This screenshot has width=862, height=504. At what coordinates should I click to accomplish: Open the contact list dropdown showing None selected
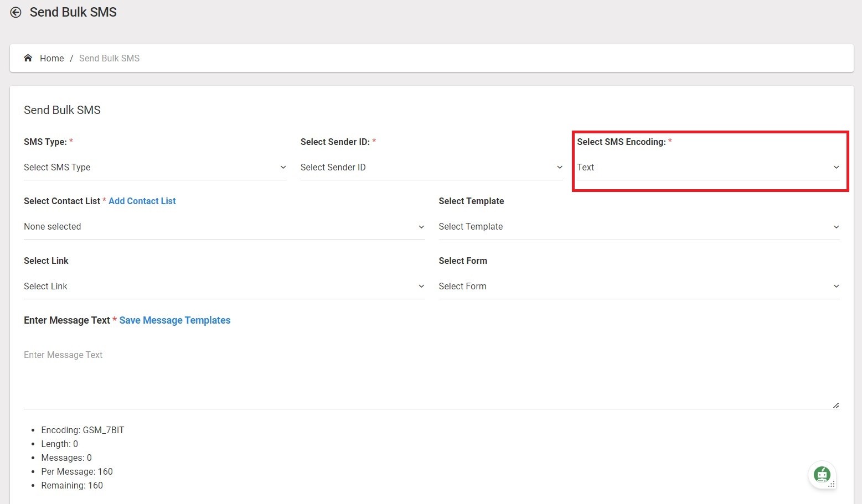click(224, 226)
